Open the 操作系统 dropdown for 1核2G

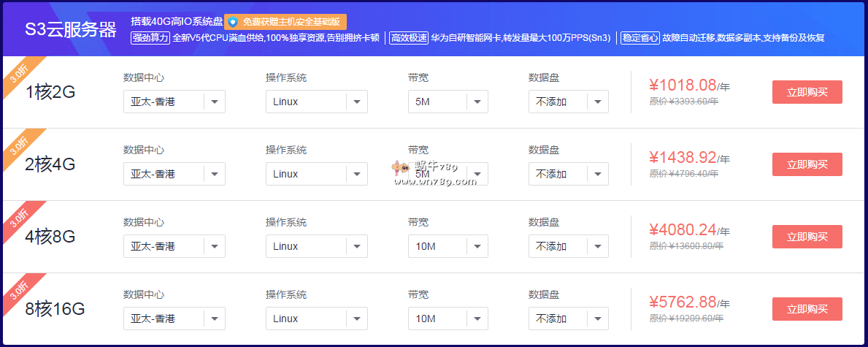click(x=316, y=102)
